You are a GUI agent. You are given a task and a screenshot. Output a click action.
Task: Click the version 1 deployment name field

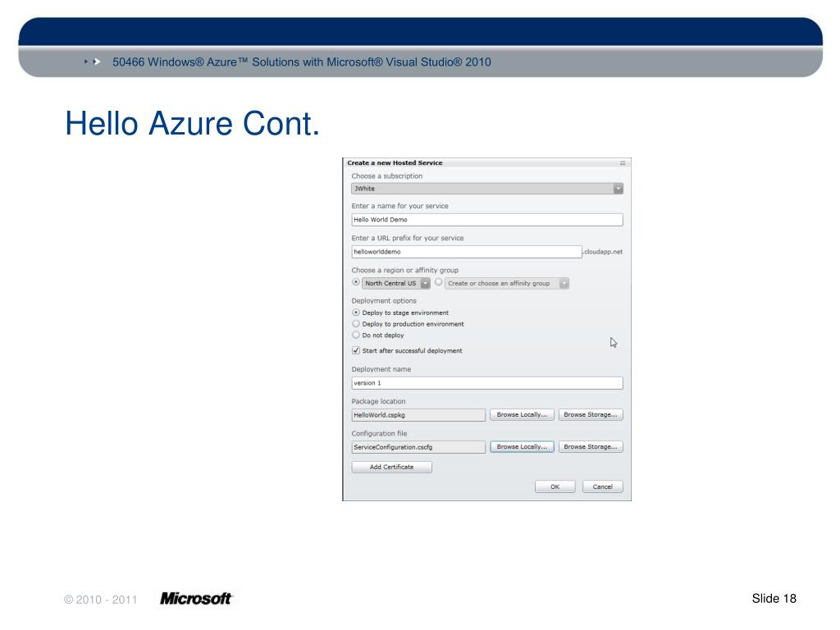[487, 383]
